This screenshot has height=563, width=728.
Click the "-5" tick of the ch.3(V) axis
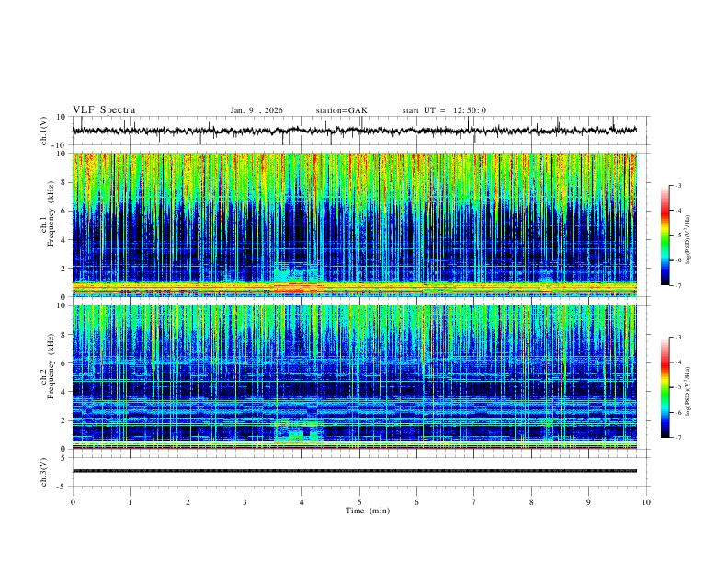[x=62, y=487]
